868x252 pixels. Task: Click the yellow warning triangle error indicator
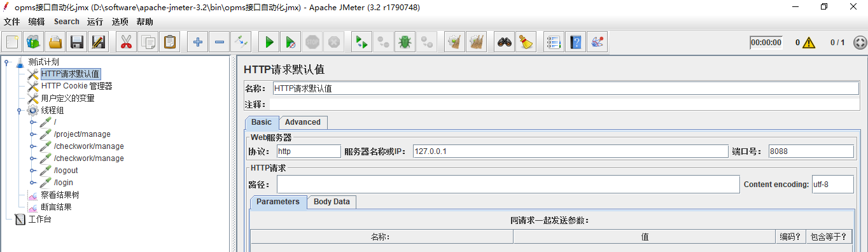point(809,43)
